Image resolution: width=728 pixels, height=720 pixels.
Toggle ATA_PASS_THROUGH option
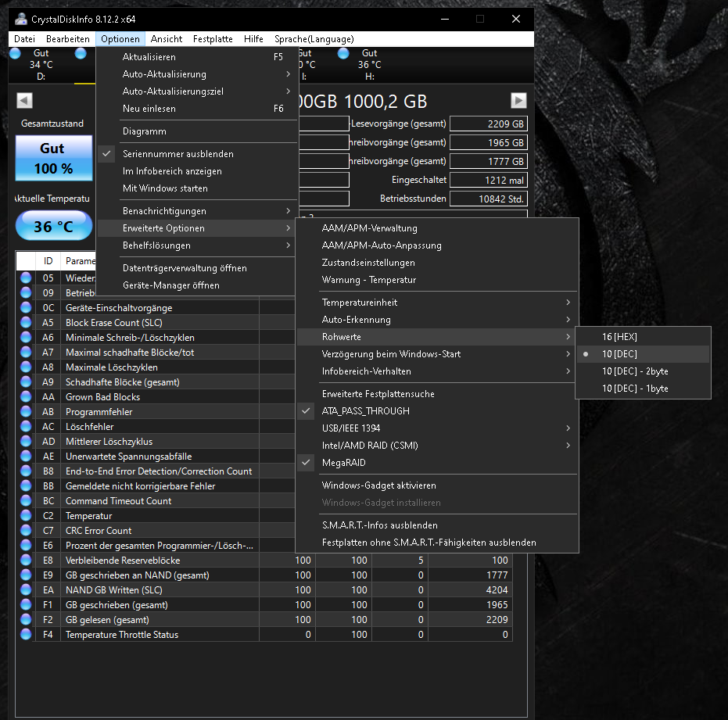[437, 411]
